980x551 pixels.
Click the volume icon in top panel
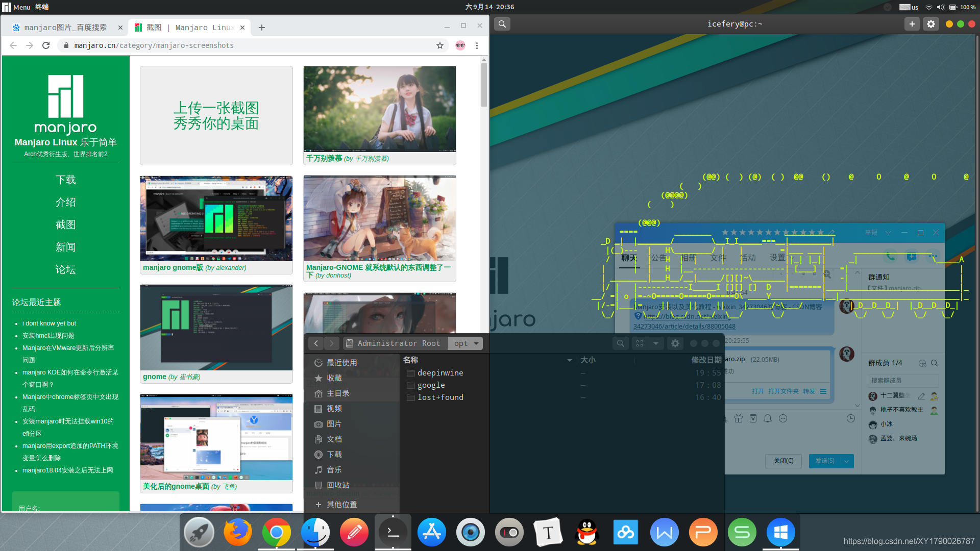click(940, 7)
